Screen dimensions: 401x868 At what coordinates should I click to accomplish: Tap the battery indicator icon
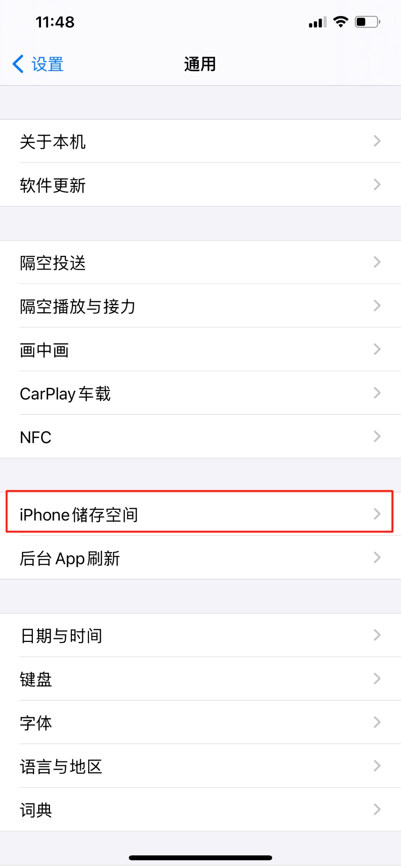[x=367, y=22]
